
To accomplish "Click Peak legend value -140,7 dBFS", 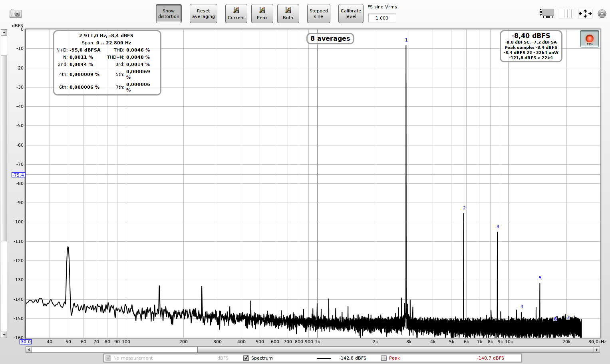I will tap(491, 358).
